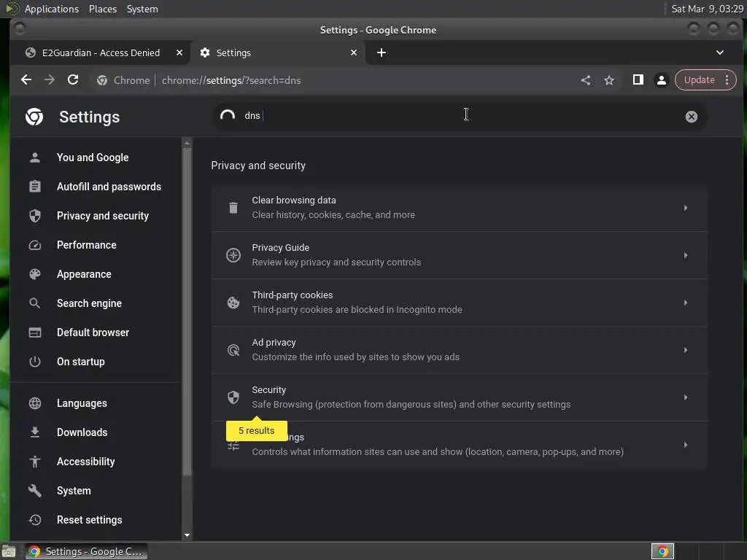The image size is (747, 560).
Task: Bookmark this tab with the star icon
Action: click(609, 80)
